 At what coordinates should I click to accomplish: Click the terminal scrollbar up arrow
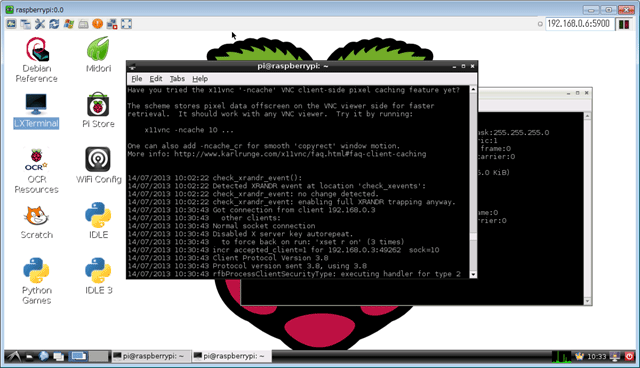[x=473, y=89]
